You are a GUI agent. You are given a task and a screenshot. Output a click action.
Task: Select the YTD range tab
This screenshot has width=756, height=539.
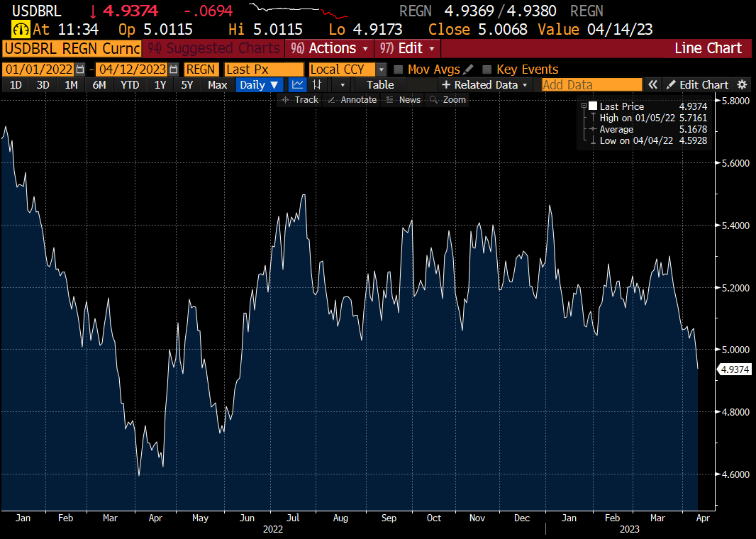130,85
